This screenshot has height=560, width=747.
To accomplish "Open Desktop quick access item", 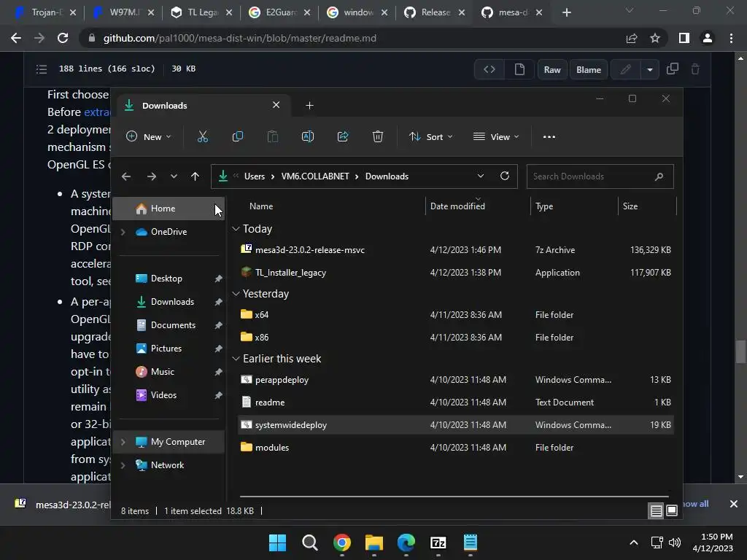I will pyautogui.click(x=169, y=279).
